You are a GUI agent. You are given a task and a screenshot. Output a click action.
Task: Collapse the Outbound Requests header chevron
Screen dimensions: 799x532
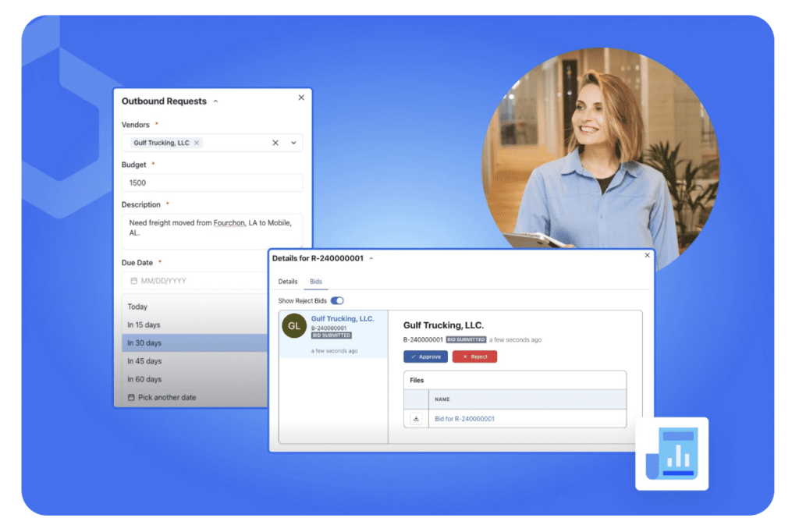coord(215,101)
